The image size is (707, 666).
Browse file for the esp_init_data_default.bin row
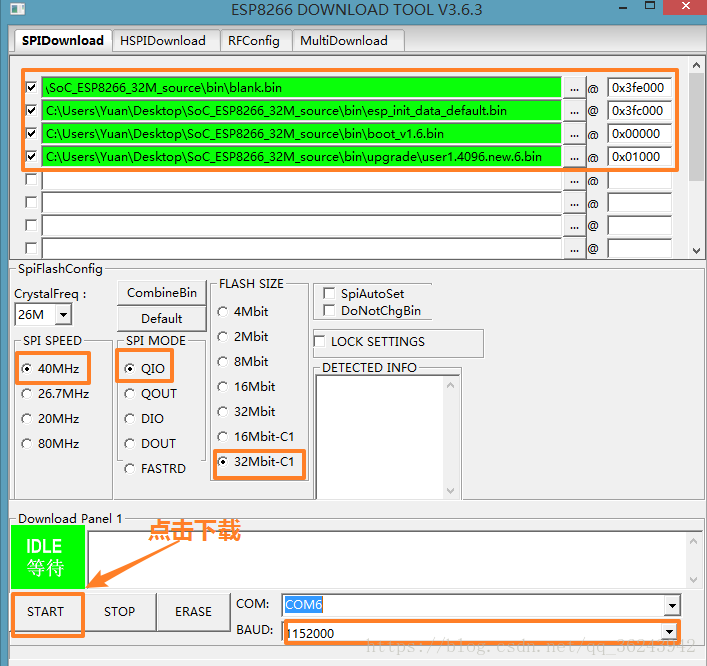(574, 111)
